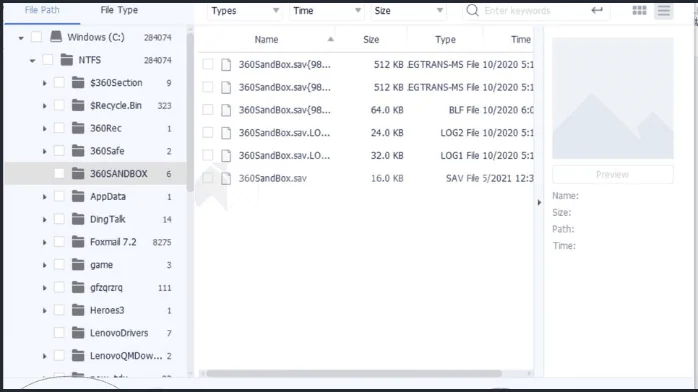Screen dimensions: 698x392
Task: Switch to list view mode
Action: click(x=663, y=10)
